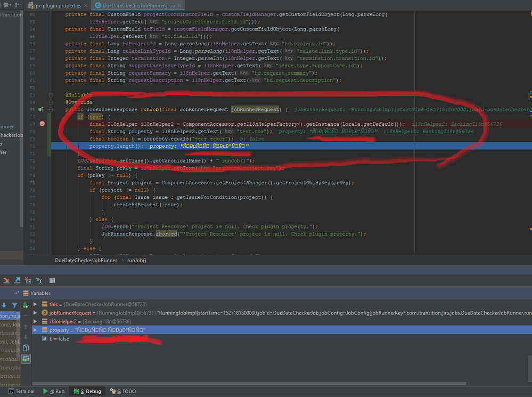This screenshot has height=397, width=532.
Task: Toggle the show watches glasses icon
Action: point(26,359)
